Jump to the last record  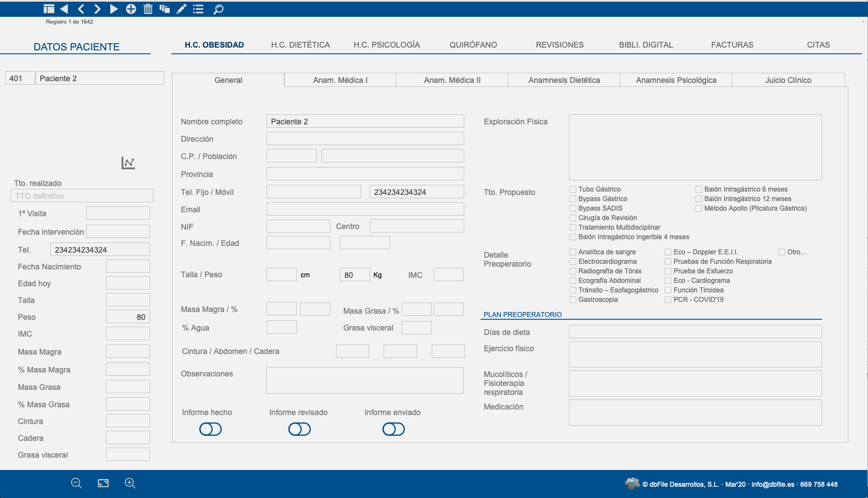tap(114, 9)
